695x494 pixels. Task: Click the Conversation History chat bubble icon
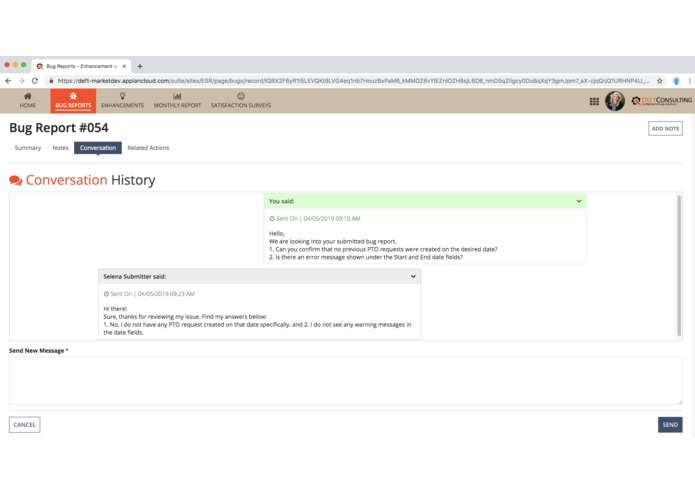(x=16, y=180)
